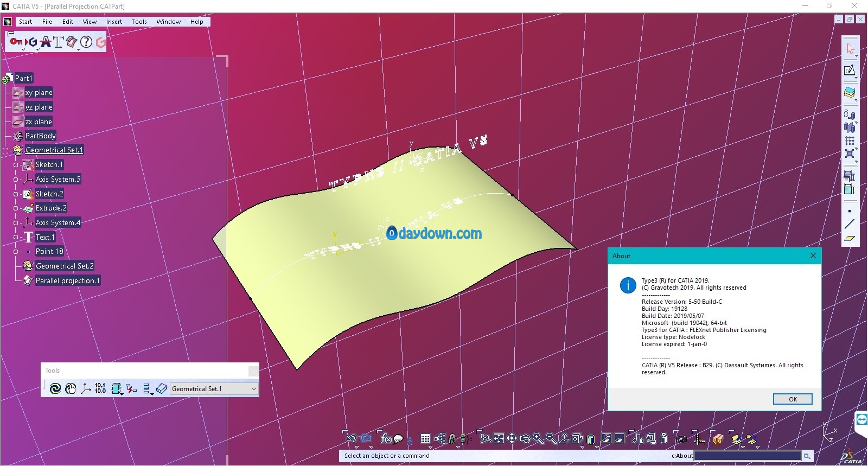
Task: Select PartBody in the tree
Action: tap(40, 136)
